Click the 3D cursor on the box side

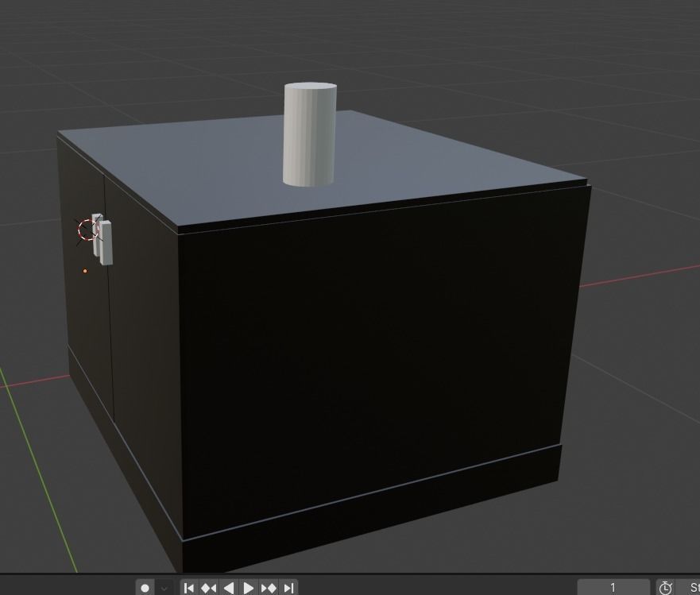click(x=88, y=230)
